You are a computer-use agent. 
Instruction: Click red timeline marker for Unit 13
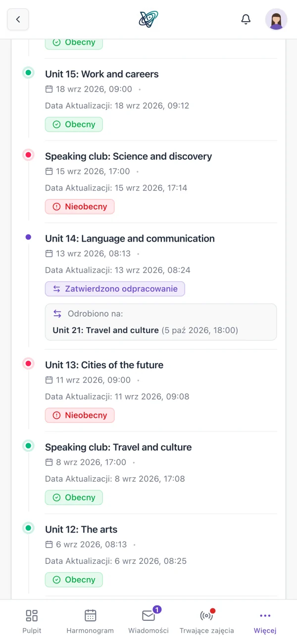[x=28, y=364]
